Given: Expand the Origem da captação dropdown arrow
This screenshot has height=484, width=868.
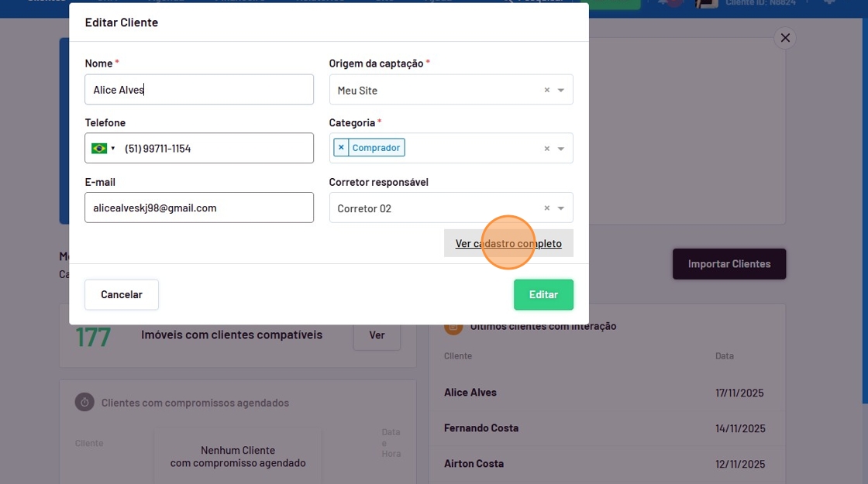Looking at the screenshot, I should pos(561,90).
